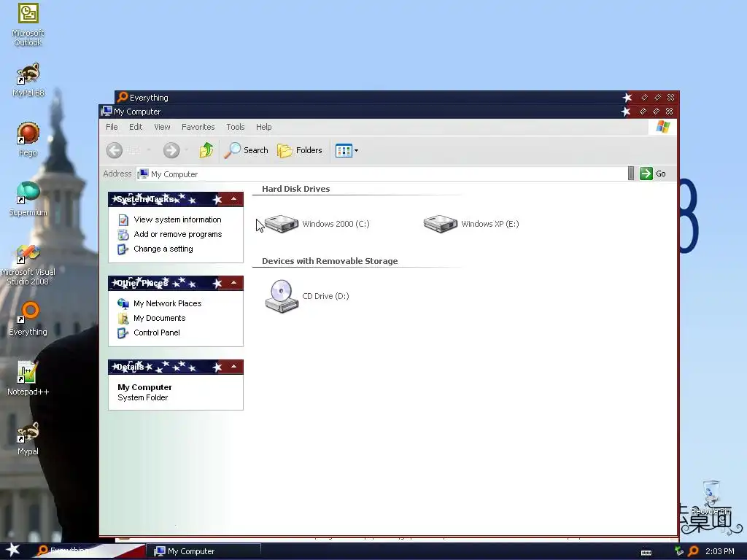
Task: Select the Recycle Bin icon
Action: 711,497
